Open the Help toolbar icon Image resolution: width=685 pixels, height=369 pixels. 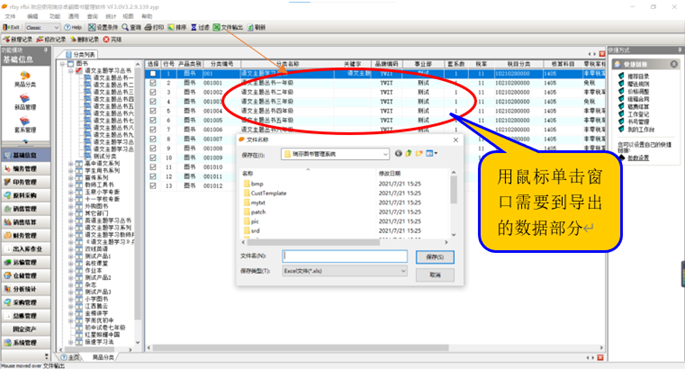point(67,28)
